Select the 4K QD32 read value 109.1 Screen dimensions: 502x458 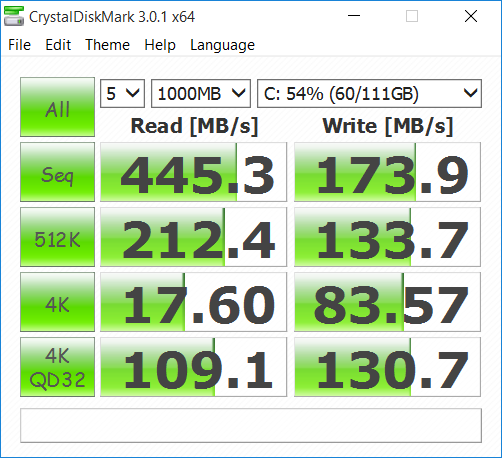[x=193, y=367]
